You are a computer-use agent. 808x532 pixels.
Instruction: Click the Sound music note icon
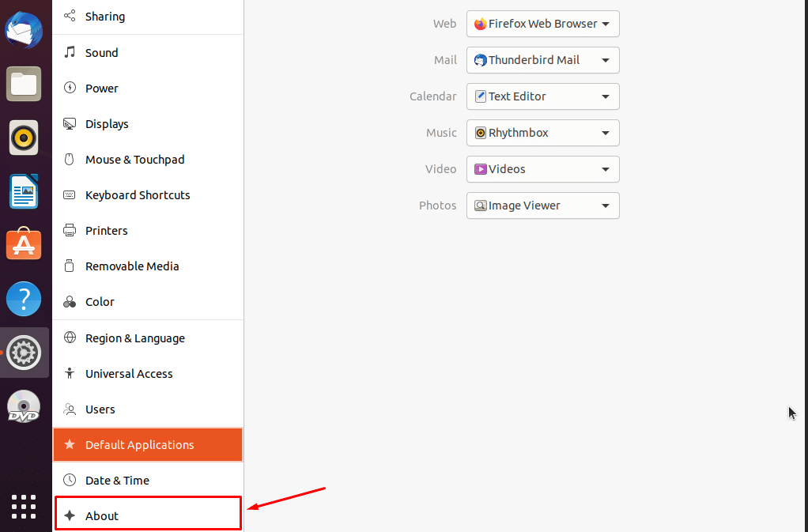point(70,52)
